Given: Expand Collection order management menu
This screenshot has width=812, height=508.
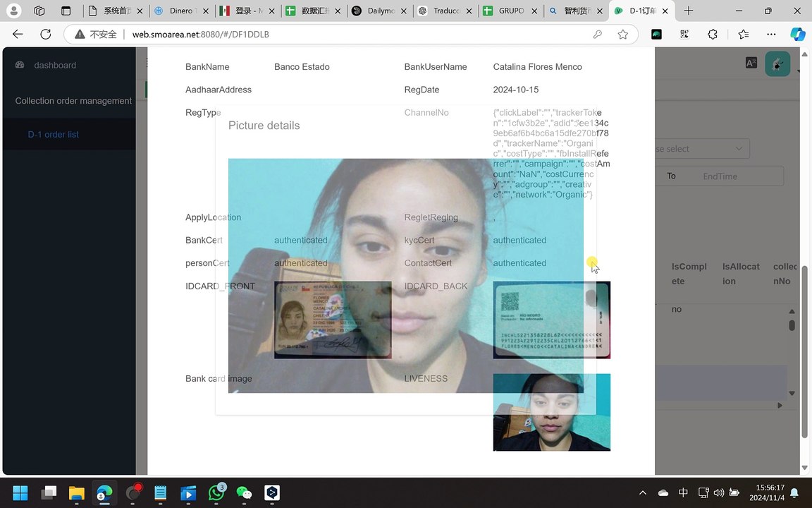Looking at the screenshot, I should [73, 101].
